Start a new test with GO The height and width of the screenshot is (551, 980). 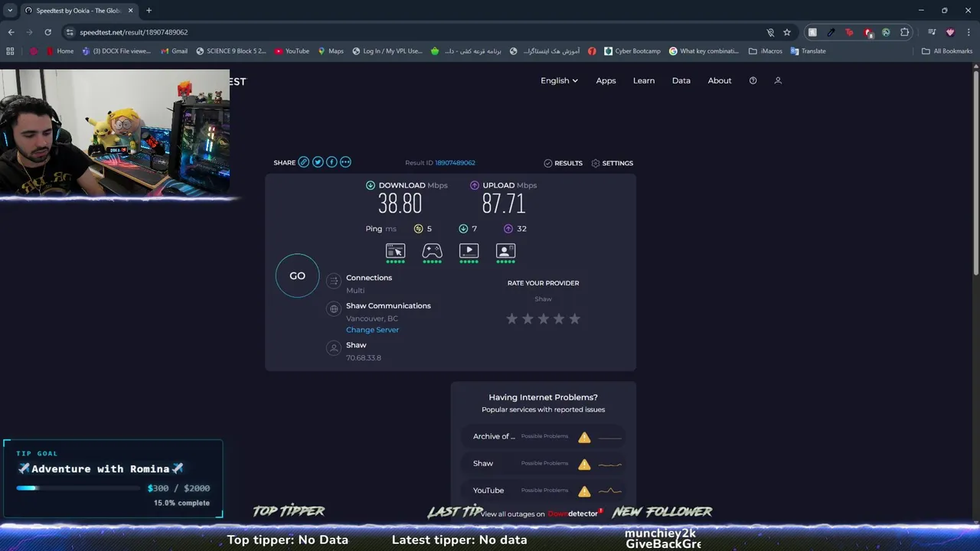297,275
